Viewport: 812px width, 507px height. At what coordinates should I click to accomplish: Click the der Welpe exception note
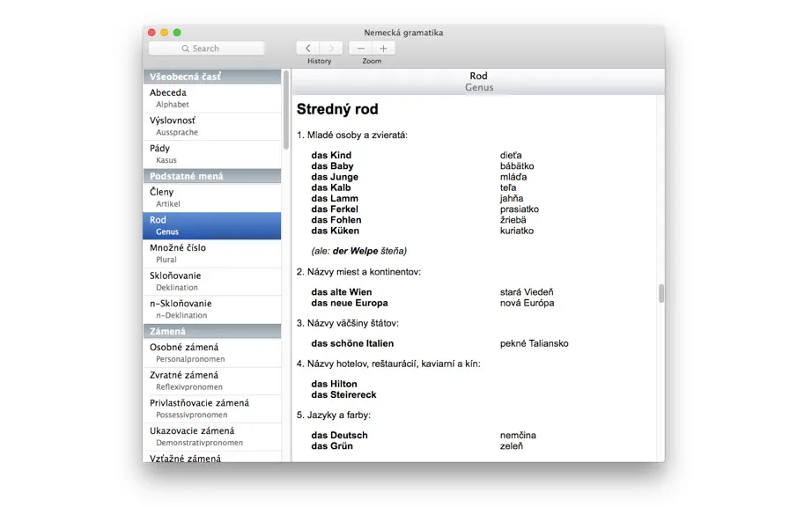358,251
